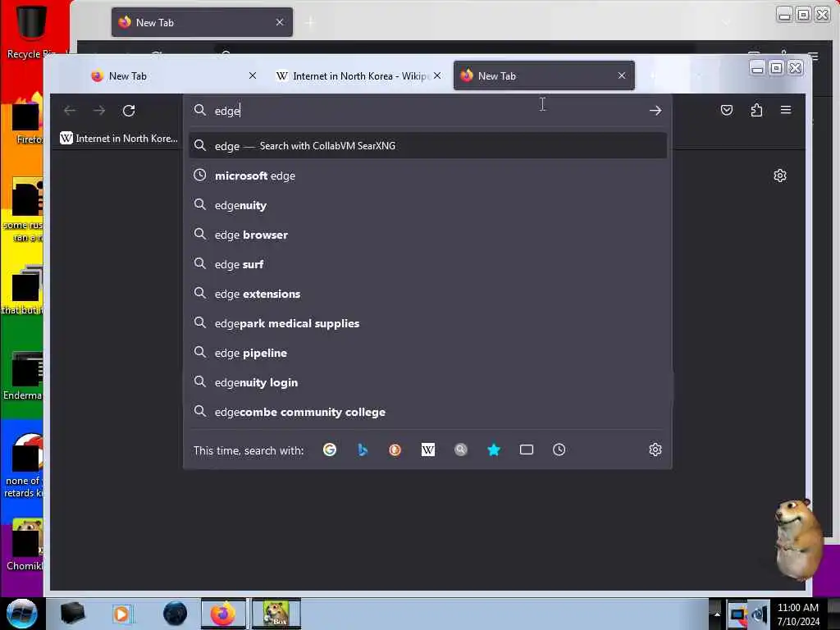Open Enderman desktop shortcut
The height and width of the screenshot is (630, 840).
pyautogui.click(x=22, y=376)
